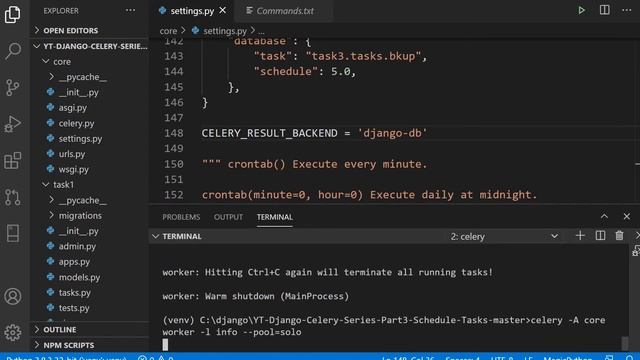Open the PROBLEMS panel tab

(181, 217)
